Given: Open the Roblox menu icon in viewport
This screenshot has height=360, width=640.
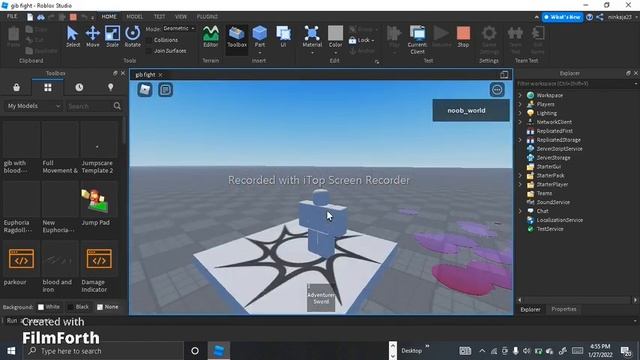Looking at the screenshot, I should click(145, 89).
